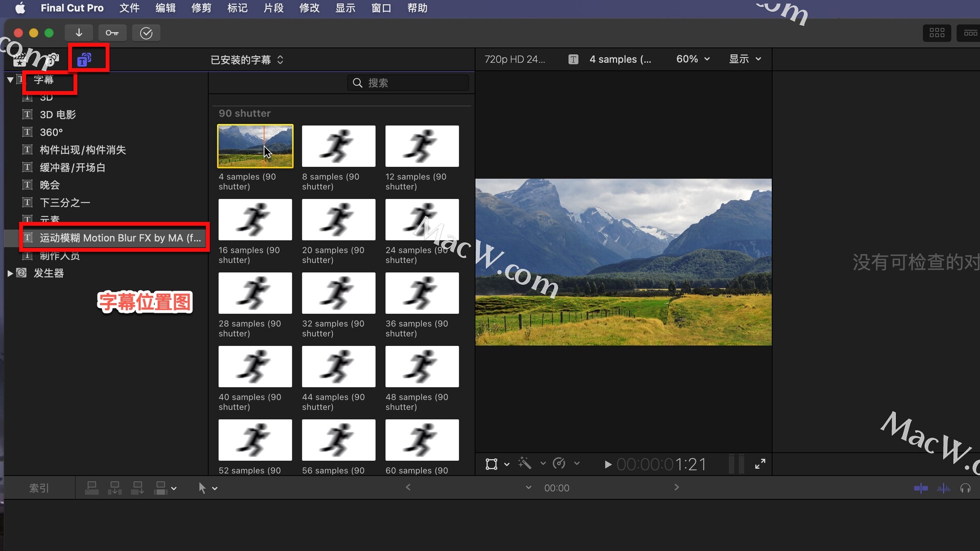This screenshot has width=980, height=551.
Task: Click the 搜索 search field
Action: (x=408, y=83)
